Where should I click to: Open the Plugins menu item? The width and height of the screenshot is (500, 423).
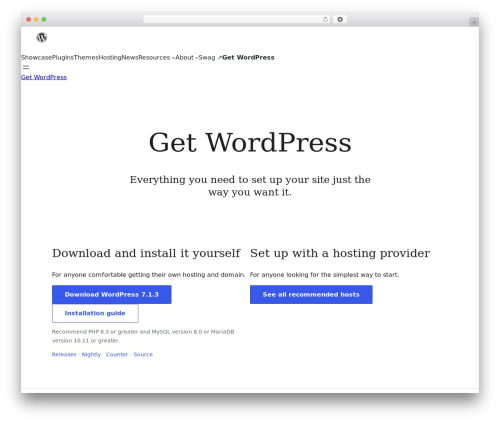pos(63,57)
